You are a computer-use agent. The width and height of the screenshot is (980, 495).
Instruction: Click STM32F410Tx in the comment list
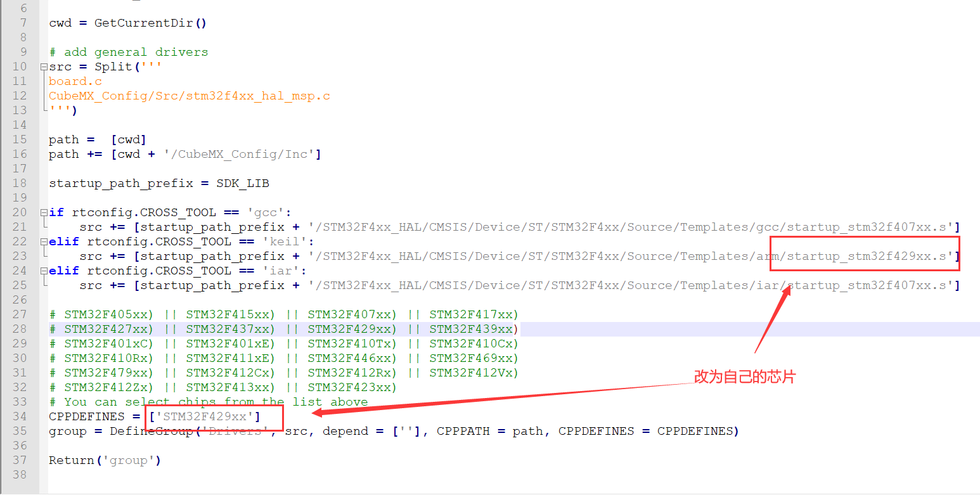(x=349, y=344)
